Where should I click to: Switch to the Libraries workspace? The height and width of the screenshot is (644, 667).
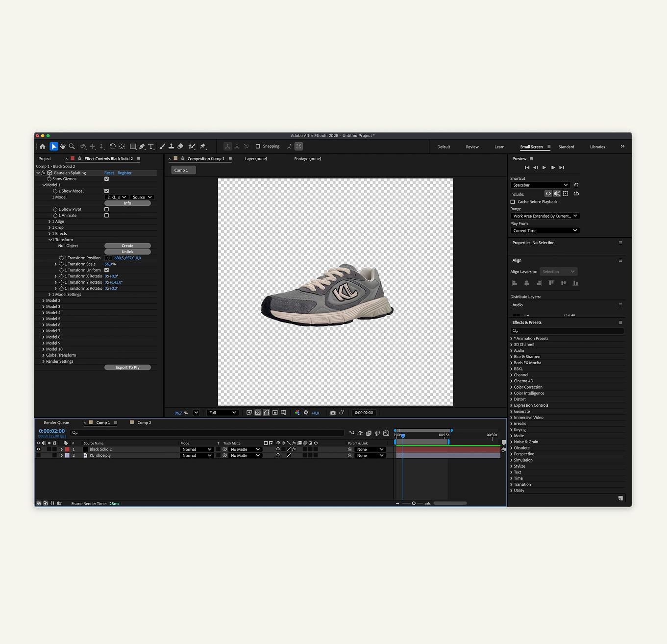(x=597, y=147)
